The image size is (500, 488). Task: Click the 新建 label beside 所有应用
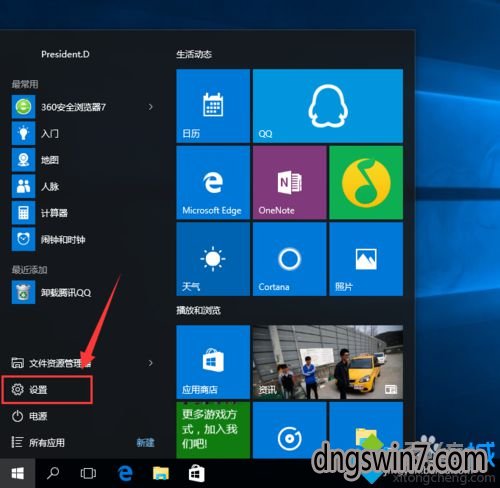pos(146,443)
